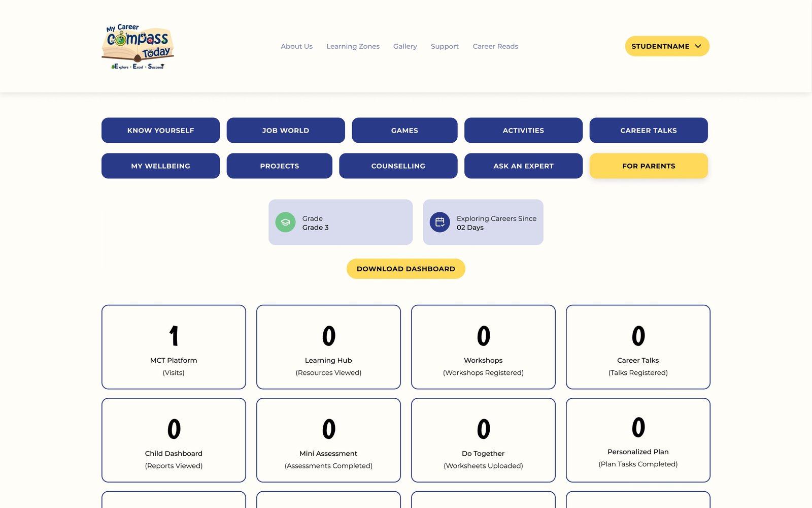
Task: Click the MCT Platform visits card
Action: [174, 347]
